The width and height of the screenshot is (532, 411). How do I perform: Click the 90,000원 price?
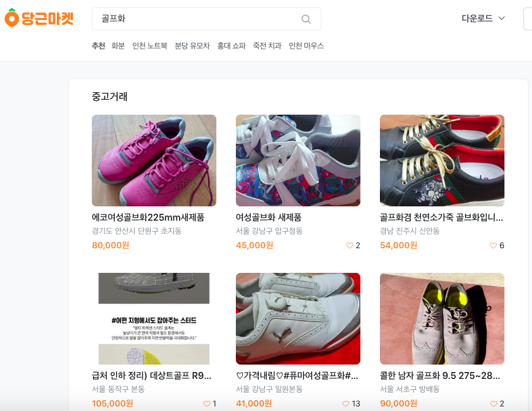399,404
